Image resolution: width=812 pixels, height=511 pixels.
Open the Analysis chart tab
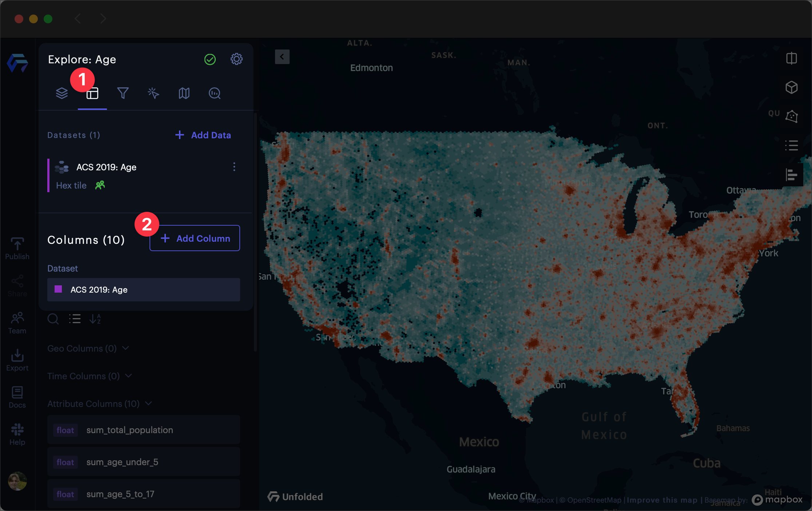pyautogui.click(x=215, y=94)
